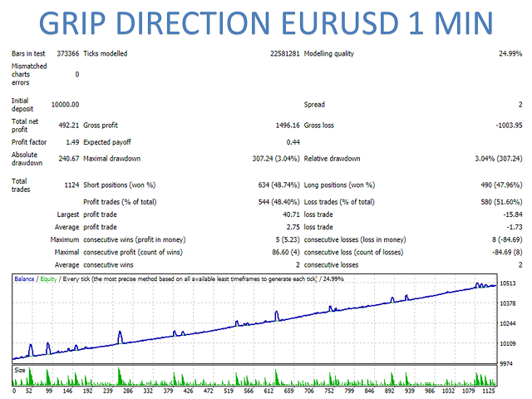532x399 pixels.
Task: Click consecutive wins value 5 (5.23)
Action: [288, 239]
